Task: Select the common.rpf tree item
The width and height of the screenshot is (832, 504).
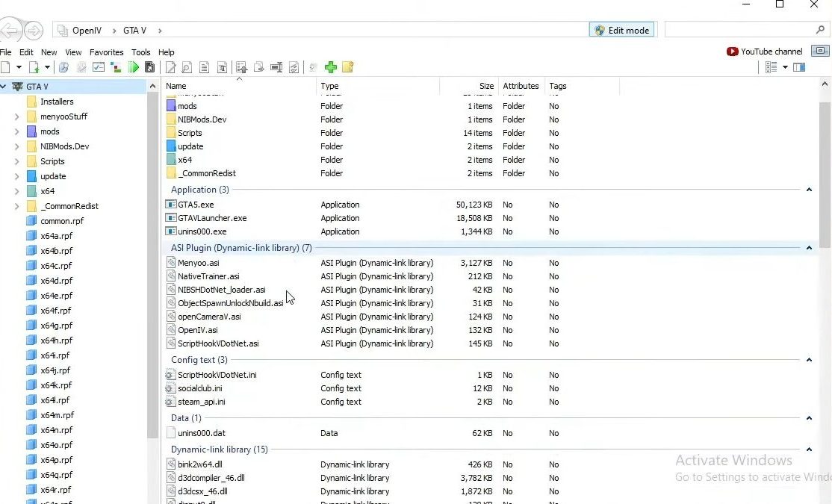Action: (x=62, y=221)
